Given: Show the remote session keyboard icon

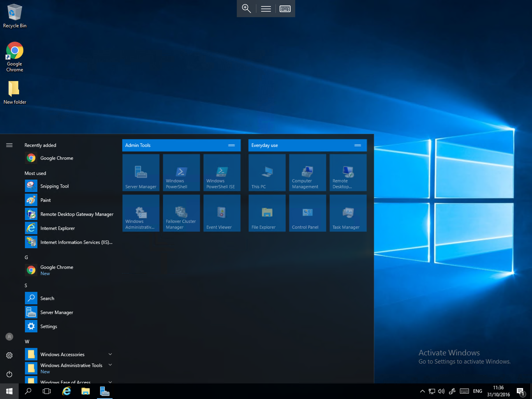Looking at the screenshot, I should point(285,9).
